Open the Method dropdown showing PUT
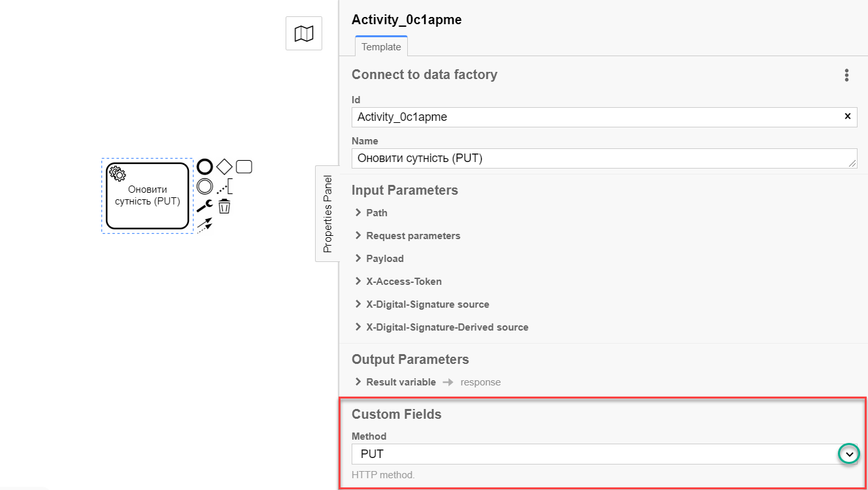 tap(848, 454)
